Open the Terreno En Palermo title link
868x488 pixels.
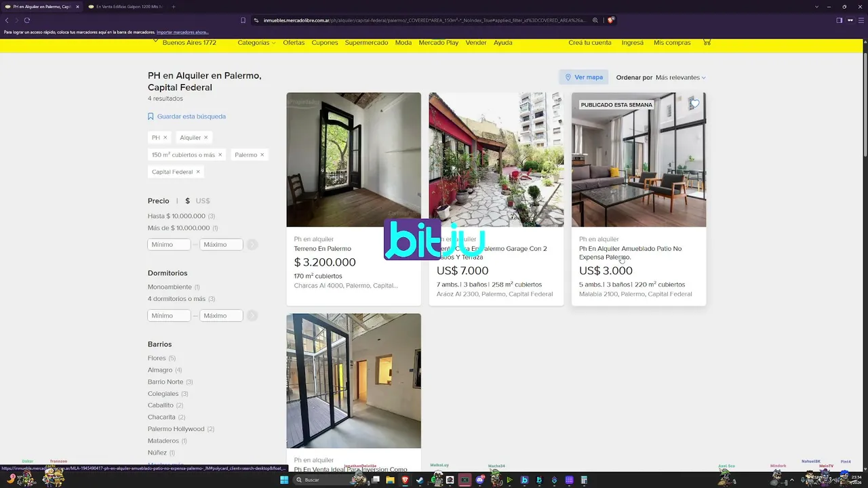click(x=323, y=249)
